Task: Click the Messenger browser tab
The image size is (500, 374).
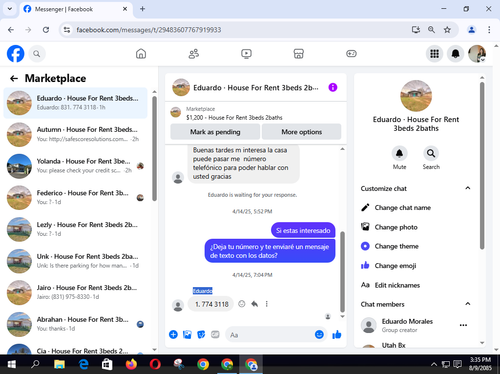Action: click(x=76, y=9)
